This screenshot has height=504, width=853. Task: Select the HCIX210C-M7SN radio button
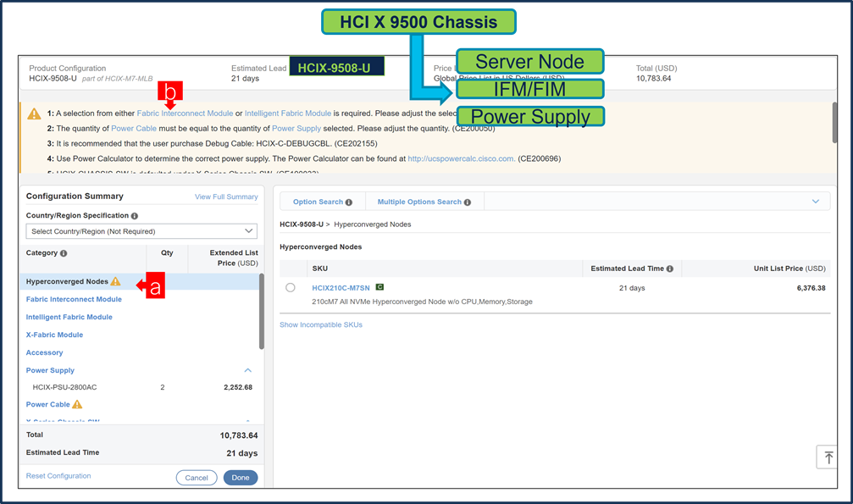291,288
